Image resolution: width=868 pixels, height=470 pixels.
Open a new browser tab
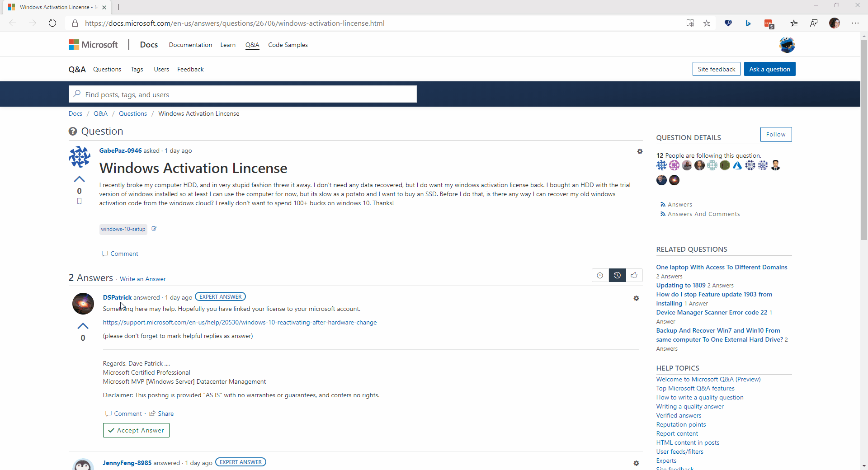pos(118,7)
